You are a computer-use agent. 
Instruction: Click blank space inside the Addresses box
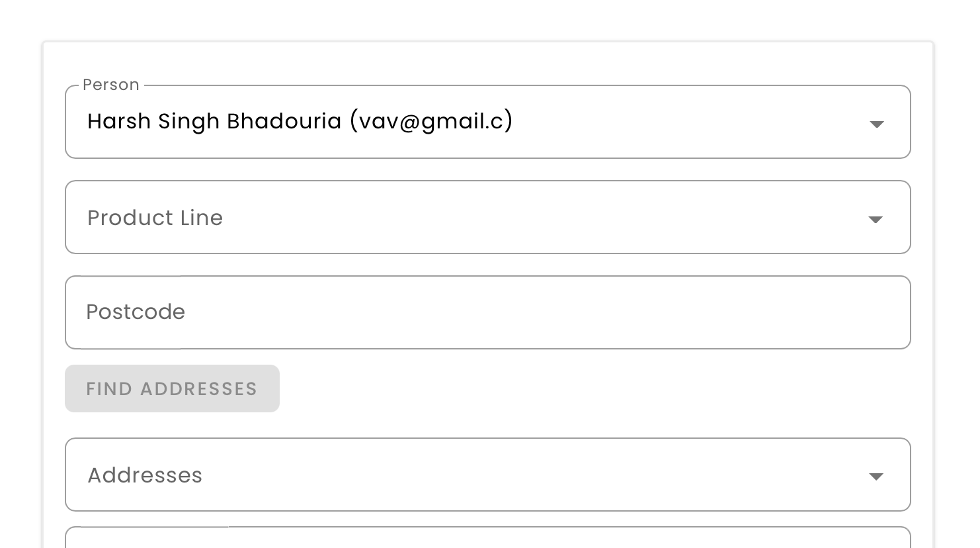[529, 475]
